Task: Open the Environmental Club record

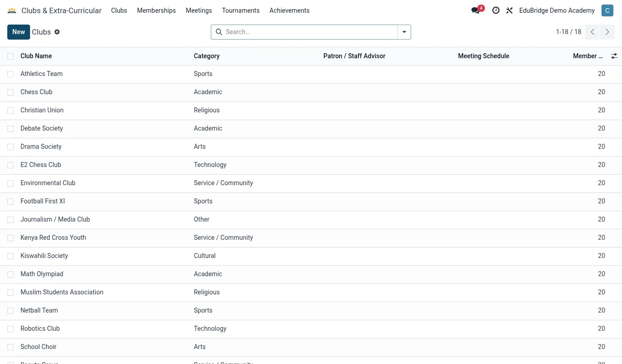Action: (x=48, y=183)
